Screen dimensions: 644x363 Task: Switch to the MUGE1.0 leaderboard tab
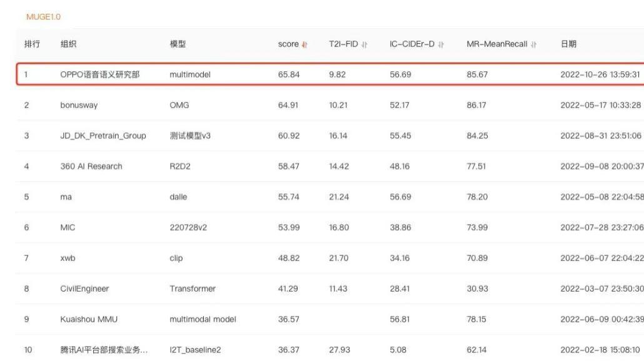pos(42,17)
